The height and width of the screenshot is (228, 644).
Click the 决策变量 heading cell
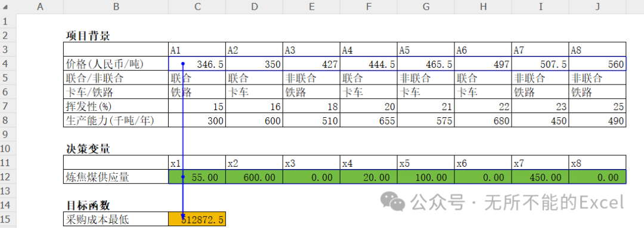pos(116,148)
